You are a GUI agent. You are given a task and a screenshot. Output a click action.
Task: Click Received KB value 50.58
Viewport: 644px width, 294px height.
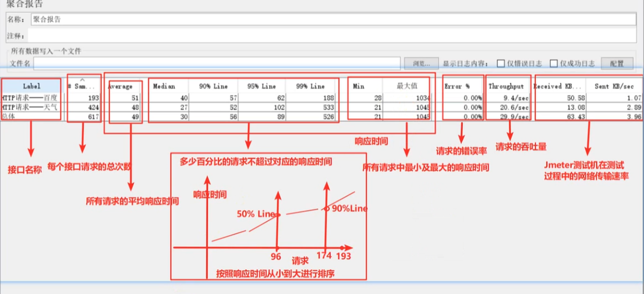coord(576,98)
